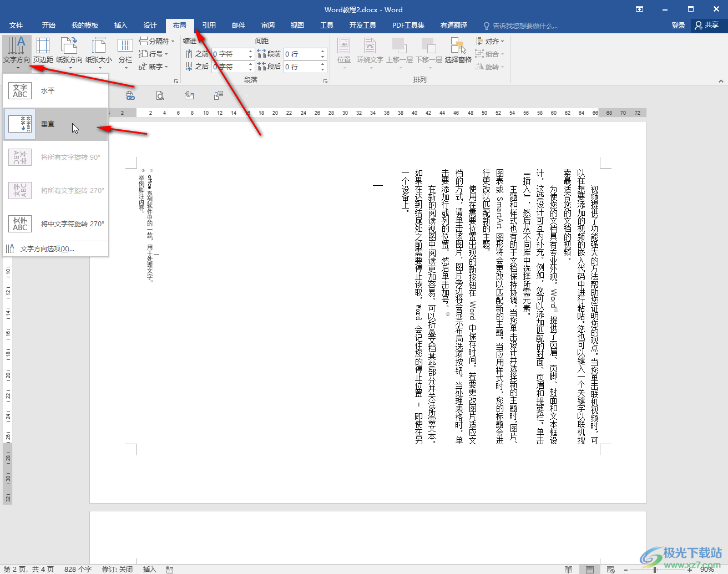Click the print preview magnifier icon
Image resolution: width=728 pixels, height=574 pixels.
(x=160, y=95)
